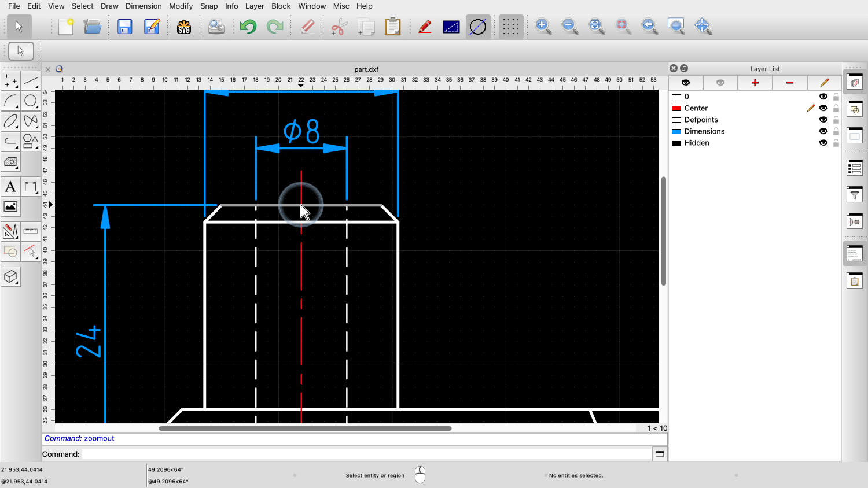This screenshot has width=868, height=488.
Task: Open the Isometric projection tool
Action: click(10, 277)
